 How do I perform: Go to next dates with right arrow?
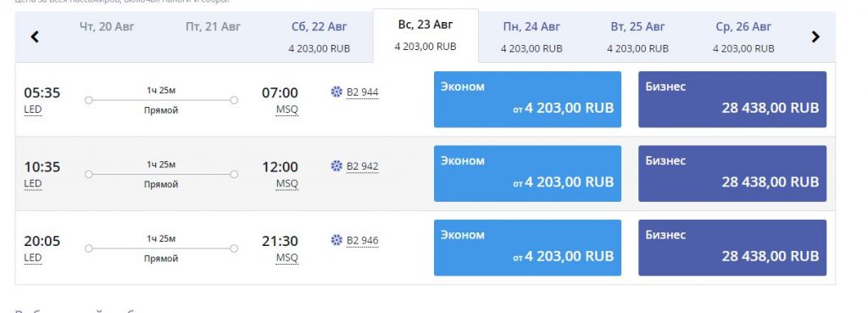tap(815, 37)
